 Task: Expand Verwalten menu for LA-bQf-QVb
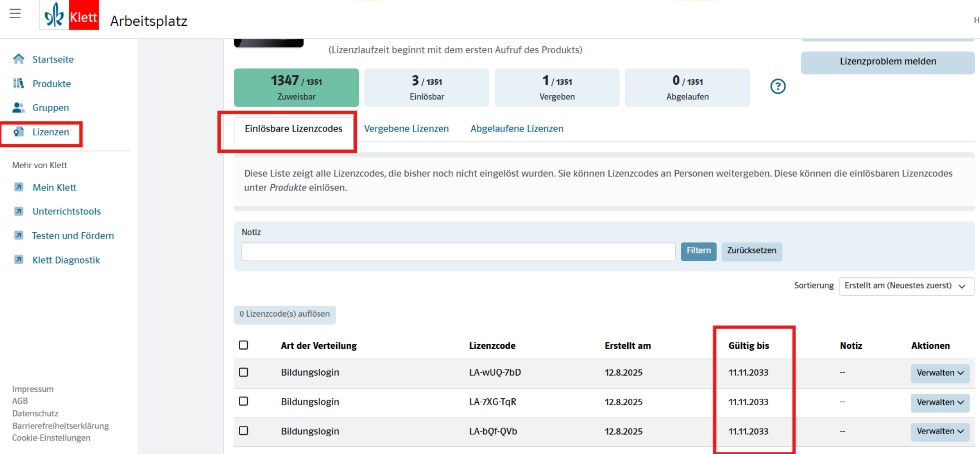click(x=940, y=431)
